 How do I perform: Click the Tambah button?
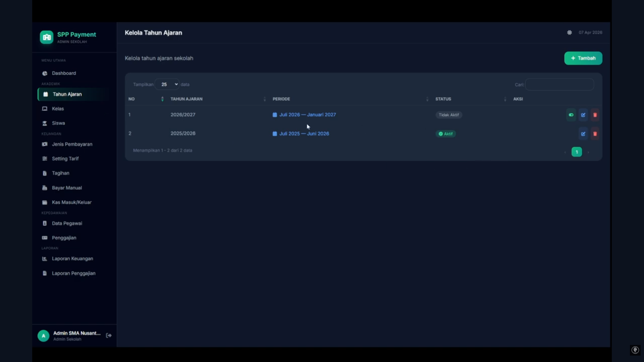tap(583, 58)
